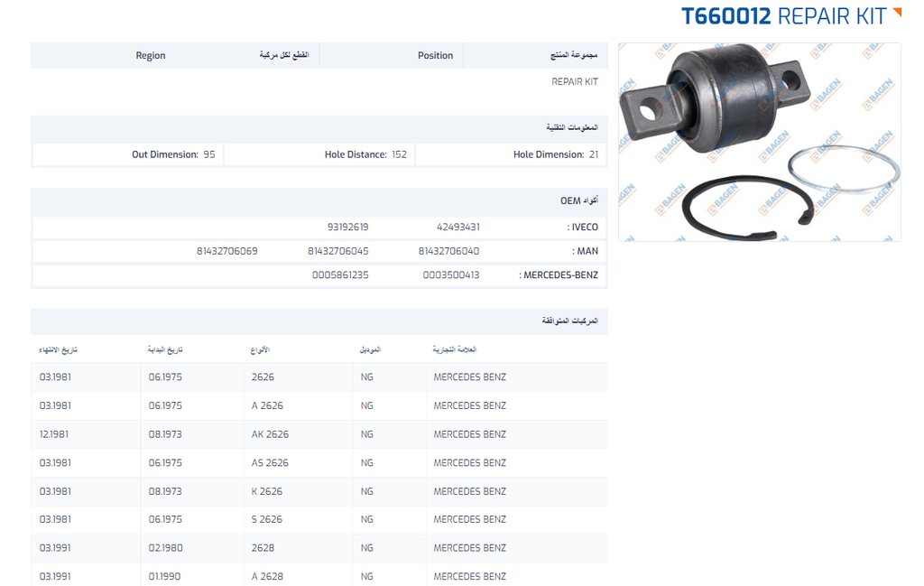Select the Hole Distance 152 cell

[365, 155]
